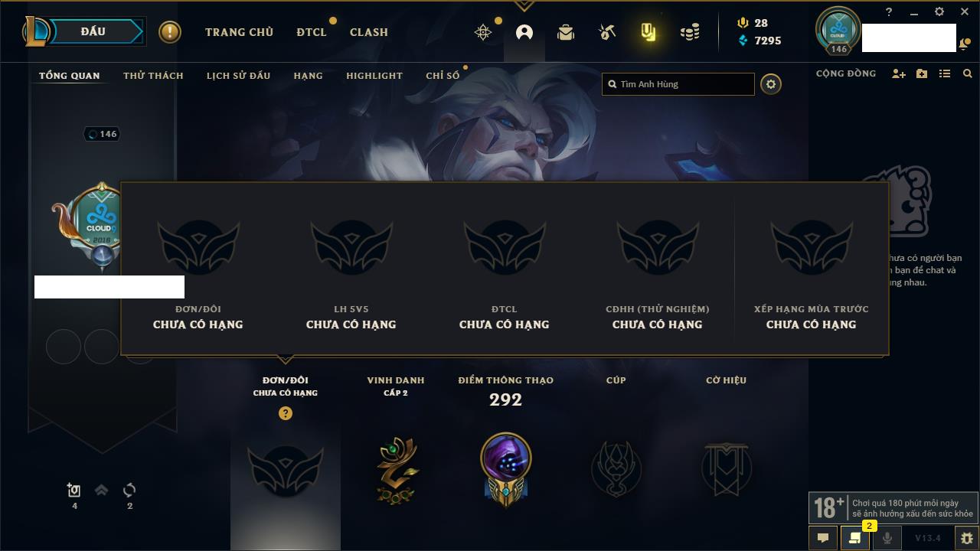This screenshot has width=980, height=551.
Task: Open the glowing yellow Event pass icon
Action: click(648, 32)
